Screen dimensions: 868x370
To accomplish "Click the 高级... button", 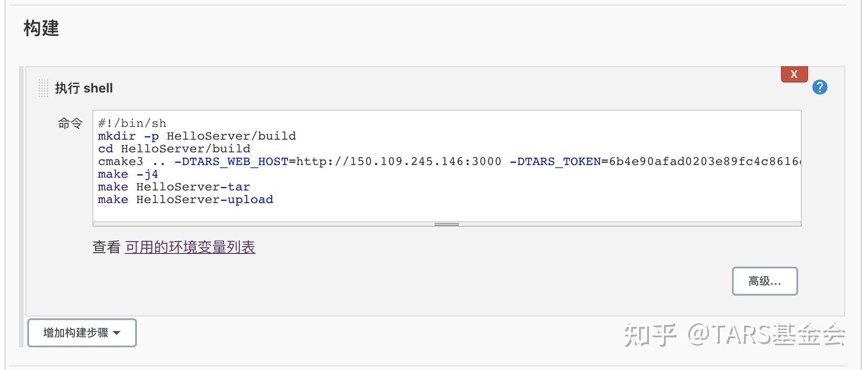I will pyautogui.click(x=764, y=281).
